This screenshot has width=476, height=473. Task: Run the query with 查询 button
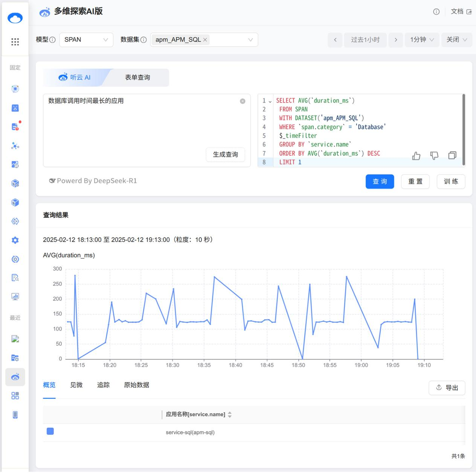coord(380,181)
